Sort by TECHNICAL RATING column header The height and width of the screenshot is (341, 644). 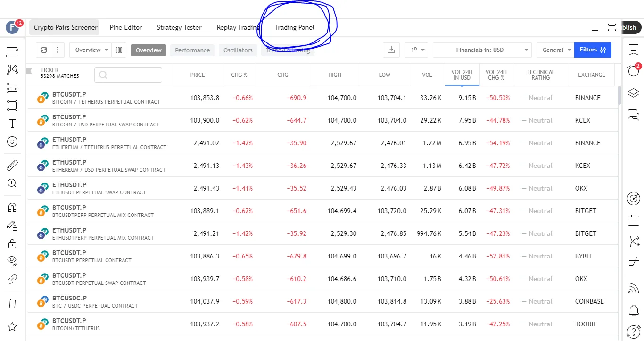click(540, 75)
